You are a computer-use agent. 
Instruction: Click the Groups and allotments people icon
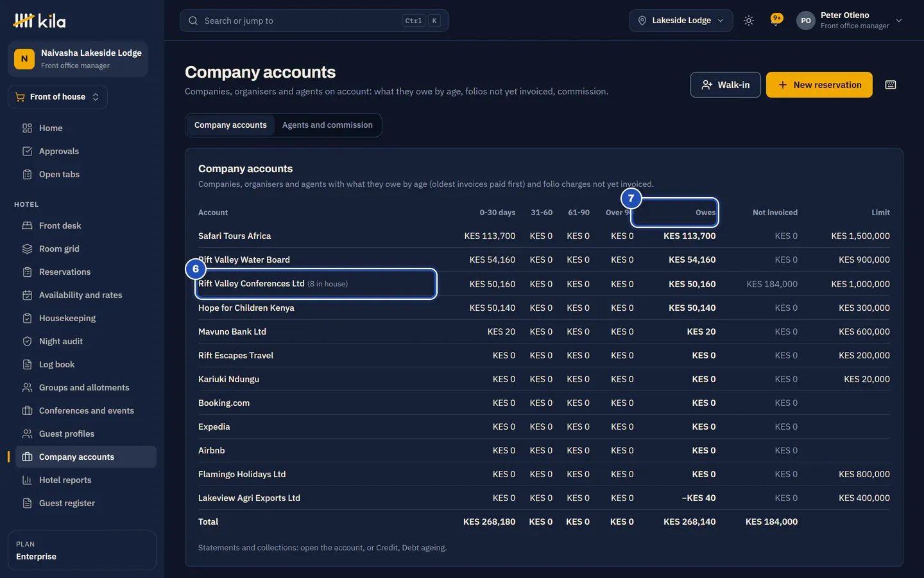click(27, 387)
